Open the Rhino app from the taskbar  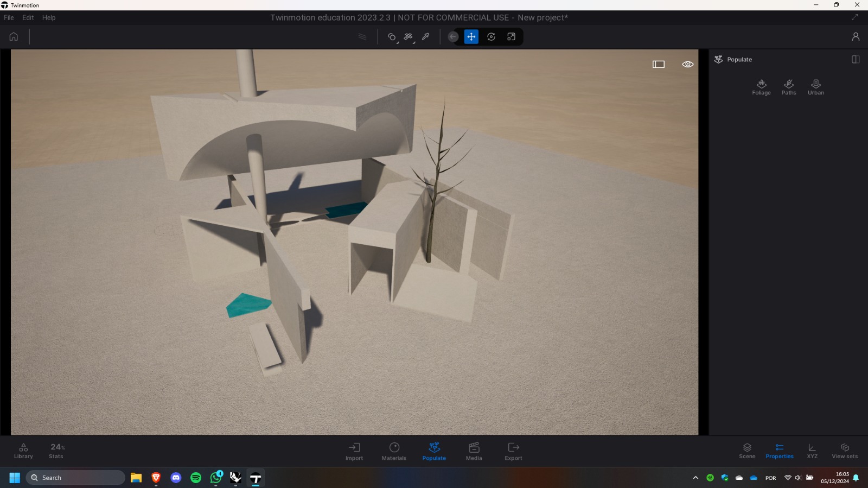tap(235, 478)
